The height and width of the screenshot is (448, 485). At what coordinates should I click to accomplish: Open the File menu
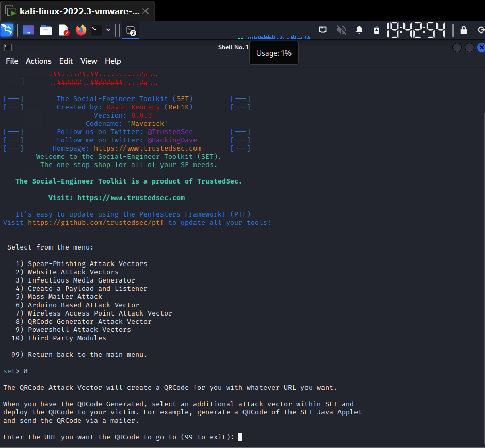[12, 61]
